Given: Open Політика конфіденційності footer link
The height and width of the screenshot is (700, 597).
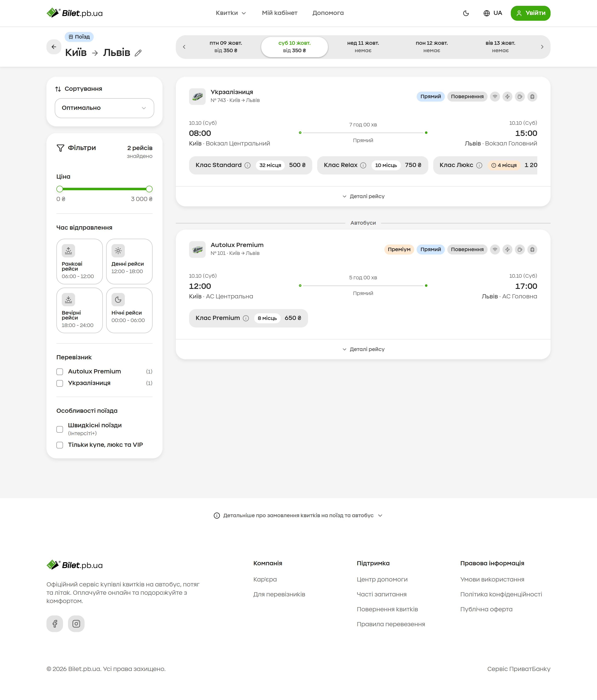Looking at the screenshot, I should tap(501, 594).
